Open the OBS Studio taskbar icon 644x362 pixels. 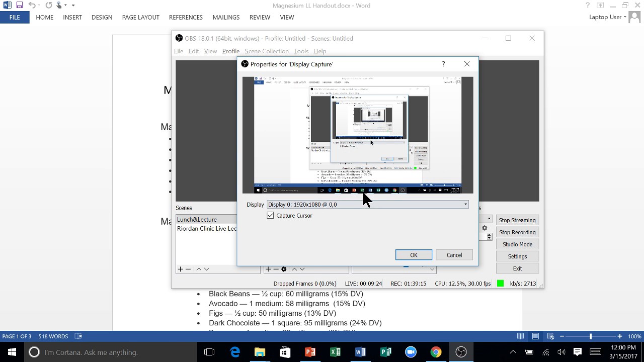(461, 352)
